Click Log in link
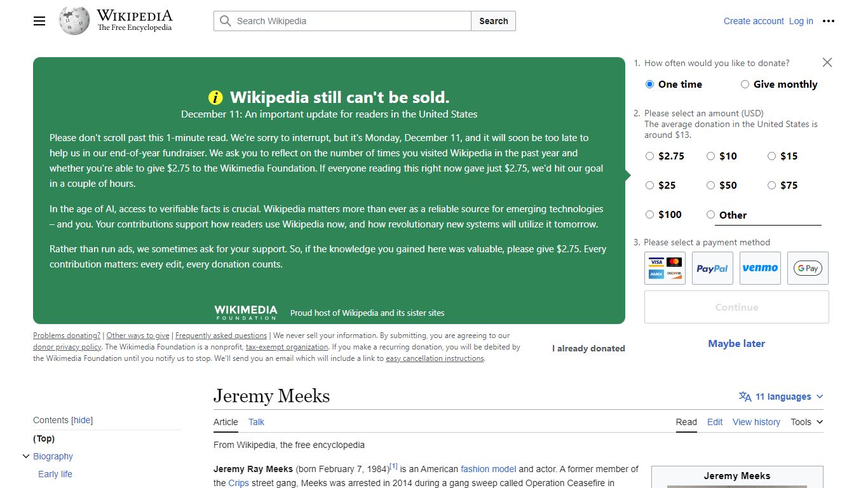 801,21
